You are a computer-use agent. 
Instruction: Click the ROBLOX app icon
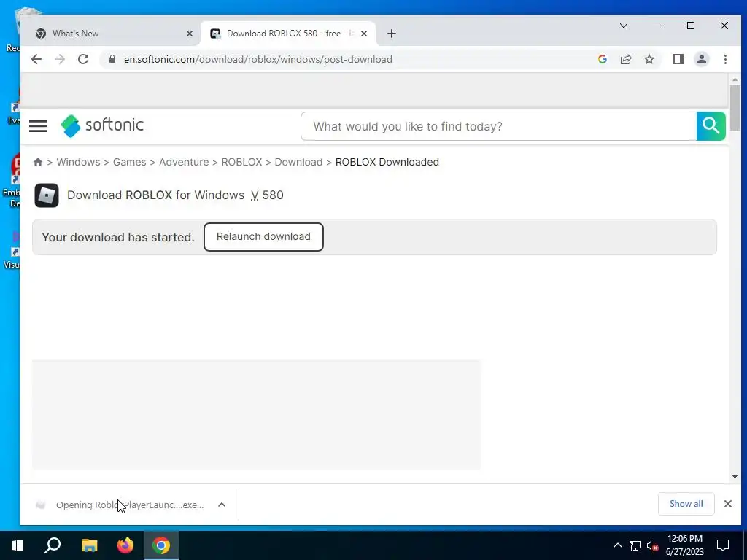pos(47,195)
